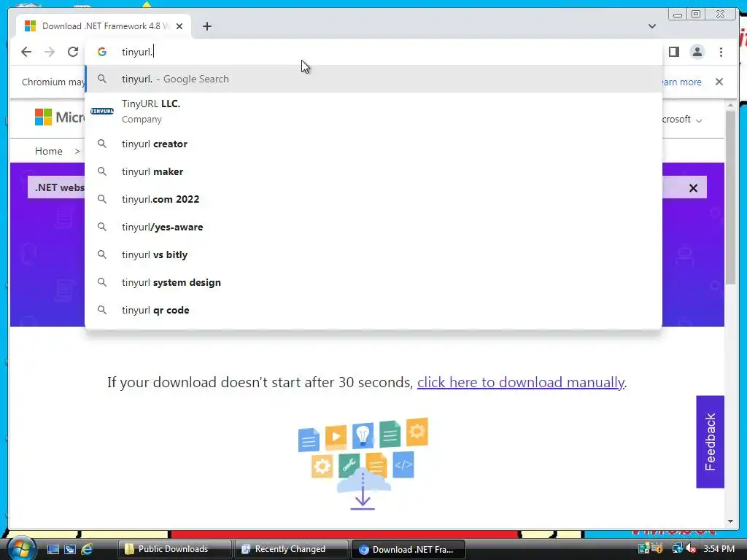Screen dimensions: 747x560
Task: Open the user profile avatar menu
Action: click(x=697, y=52)
